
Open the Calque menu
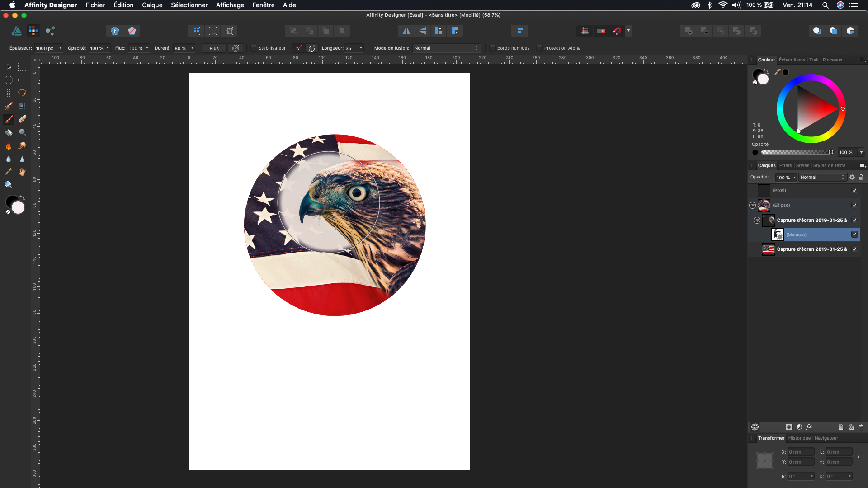tap(152, 5)
